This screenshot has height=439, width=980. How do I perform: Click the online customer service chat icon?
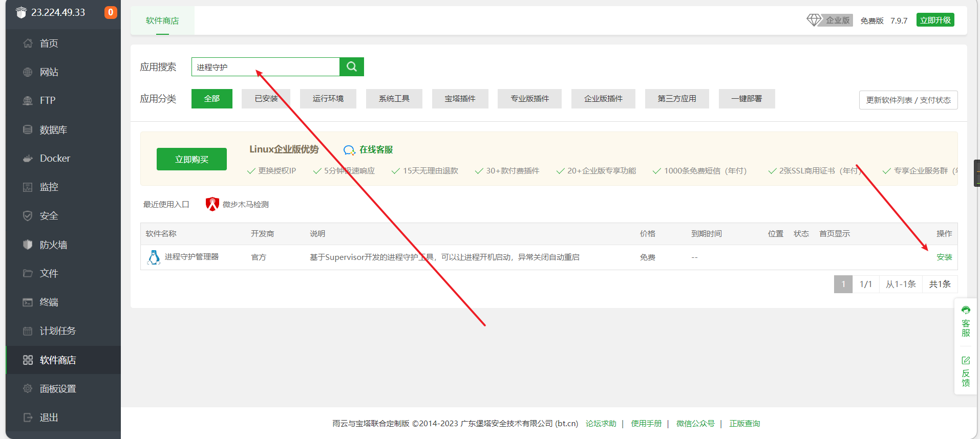349,150
